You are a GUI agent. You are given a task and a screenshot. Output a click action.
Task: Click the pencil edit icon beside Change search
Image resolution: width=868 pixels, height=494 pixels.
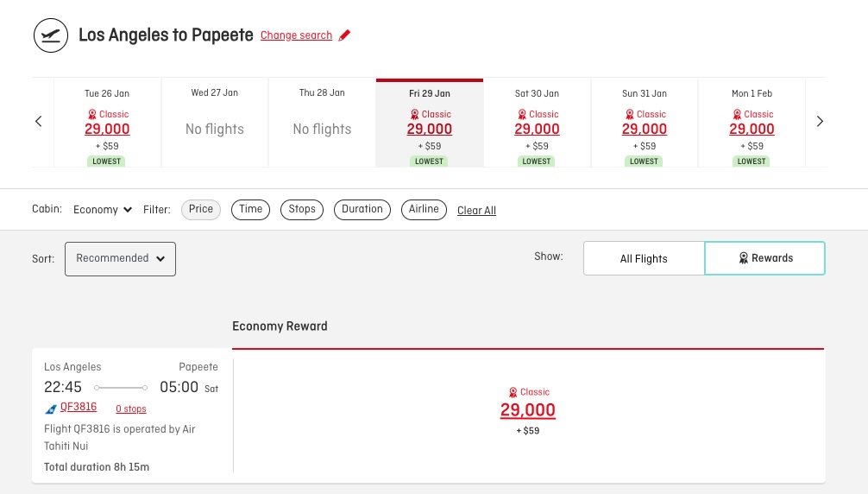pos(344,35)
